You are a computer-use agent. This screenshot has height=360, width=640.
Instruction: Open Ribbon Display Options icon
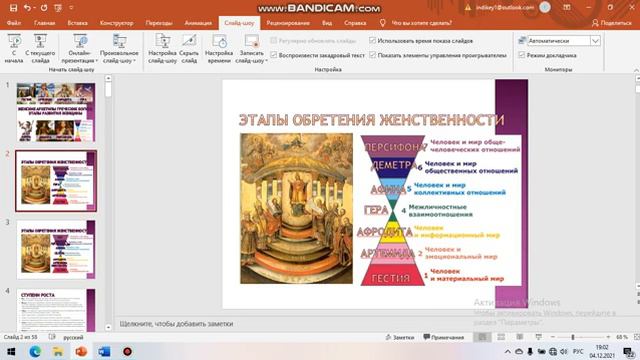point(567,7)
